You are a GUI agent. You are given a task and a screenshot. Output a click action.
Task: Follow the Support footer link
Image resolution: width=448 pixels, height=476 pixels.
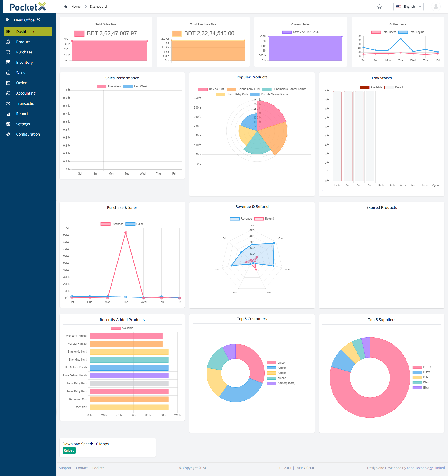point(65,468)
